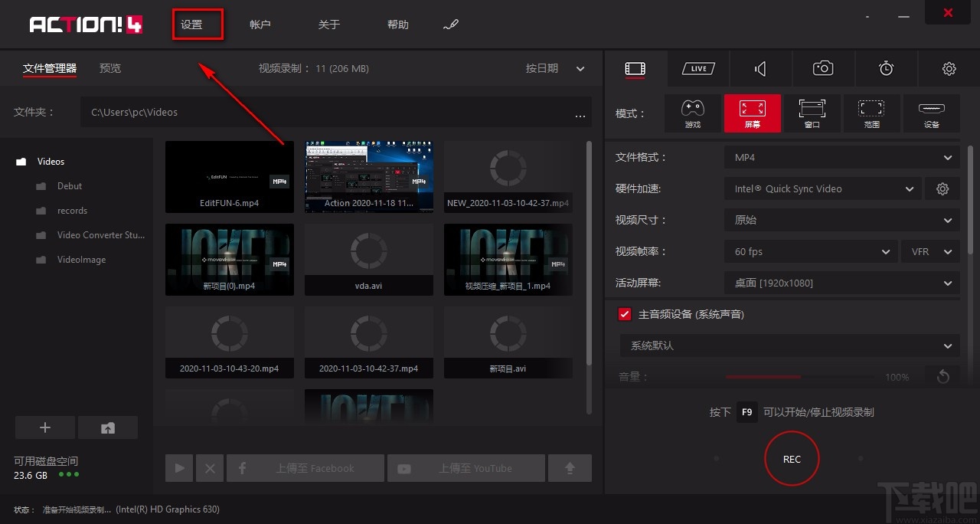Open the sort by date dropdown
This screenshot has width=980, height=524.
(x=555, y=68)
